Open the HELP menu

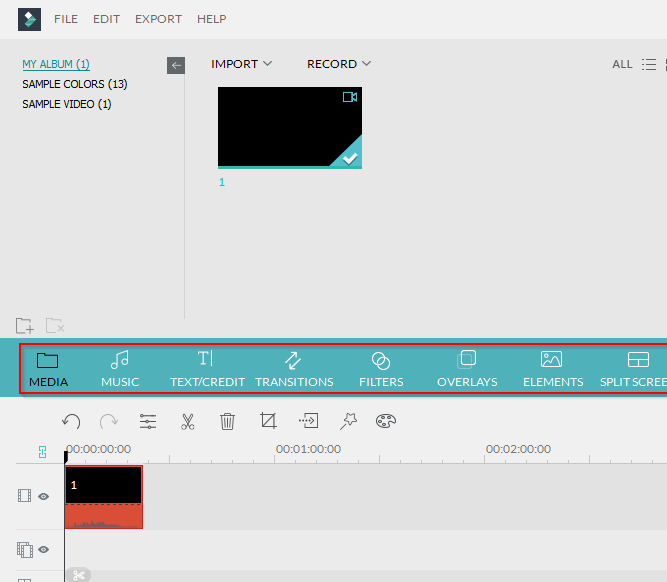coord(211,19)
